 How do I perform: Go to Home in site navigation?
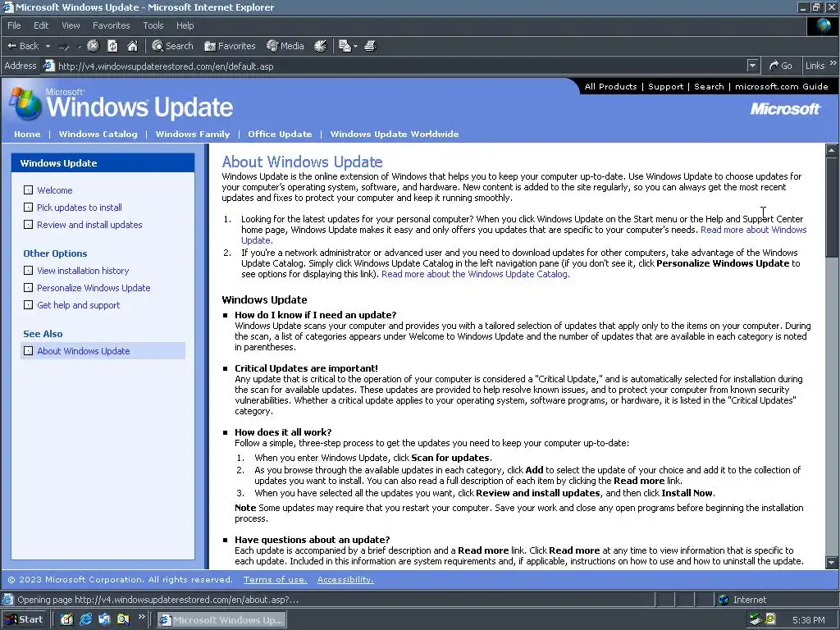coord(27,134)
